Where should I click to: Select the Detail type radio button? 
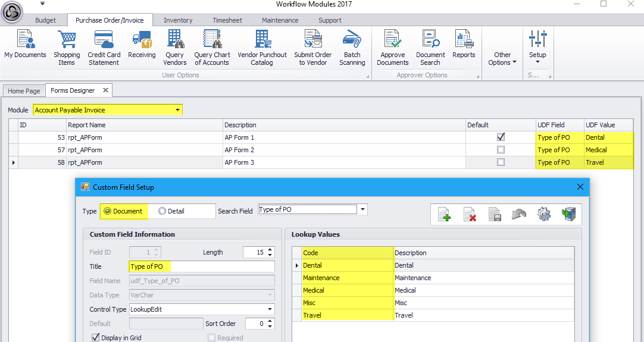tap(162, 211)
